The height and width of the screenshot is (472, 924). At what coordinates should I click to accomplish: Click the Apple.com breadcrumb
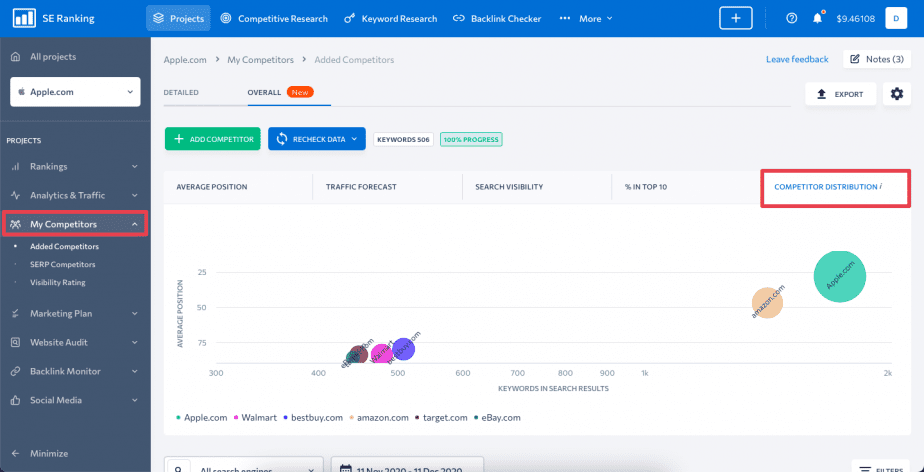(x=185, y=60)
